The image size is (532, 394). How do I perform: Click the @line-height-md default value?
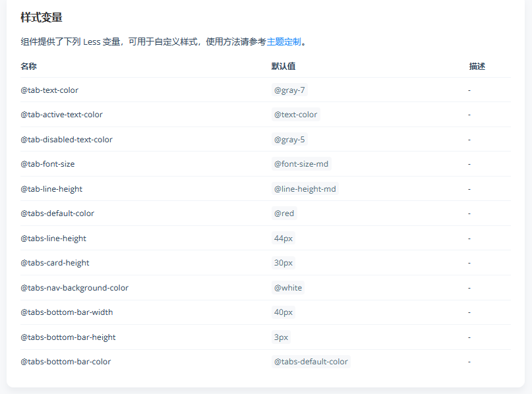(x=305, y=188)
